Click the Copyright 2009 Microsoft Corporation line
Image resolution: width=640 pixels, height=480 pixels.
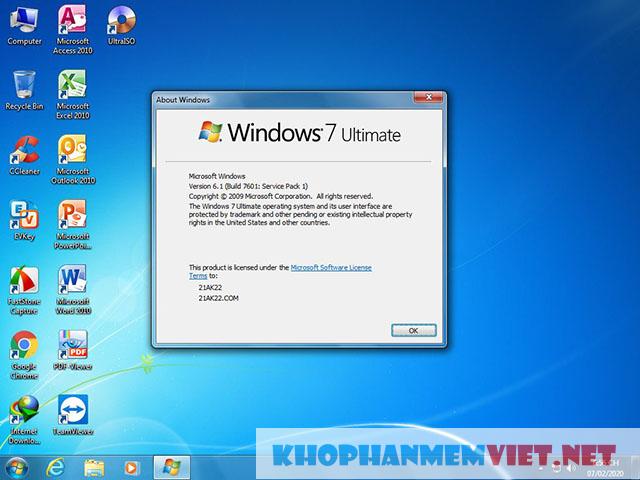coord(280,196)
